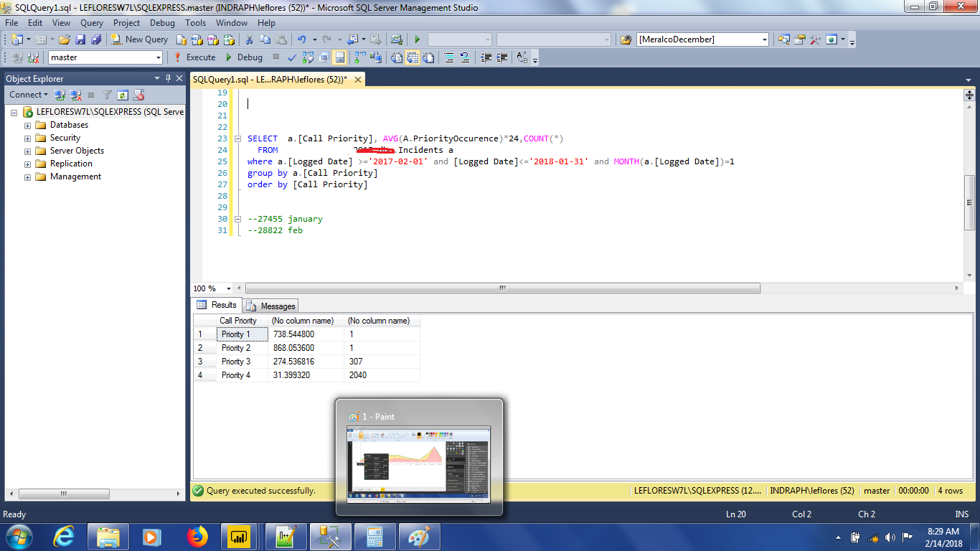This screenshot has height=551, width=980.
Task: Expand the Server Objects folder
Action: click(x=28, y=151)
